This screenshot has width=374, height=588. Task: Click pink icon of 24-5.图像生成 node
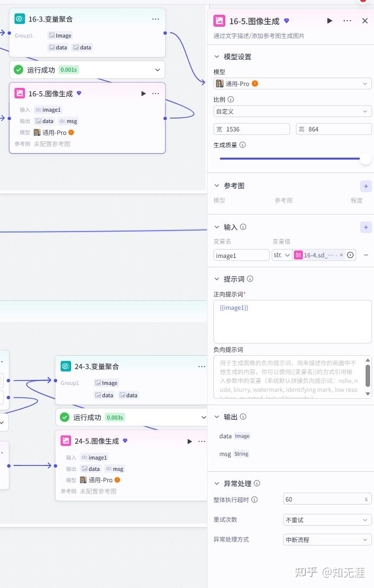coord(66,441)
